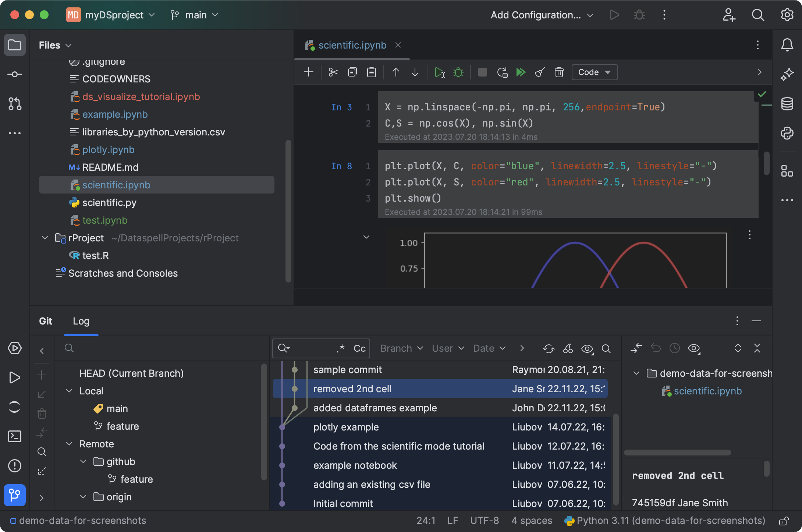Viewport: 802px width, 532px height.
Task: Expand the origin remote folder
Action: (x=83, y=497)
